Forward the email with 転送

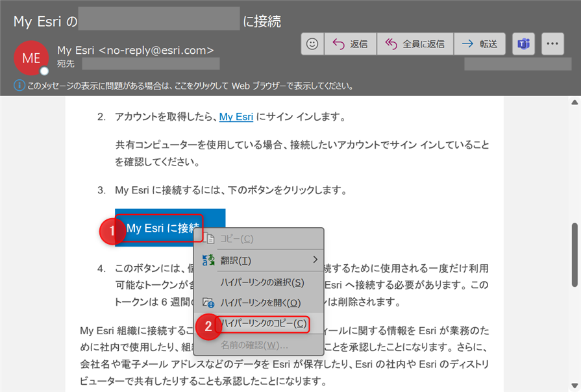pyautogui.click(x=480, y=44)
